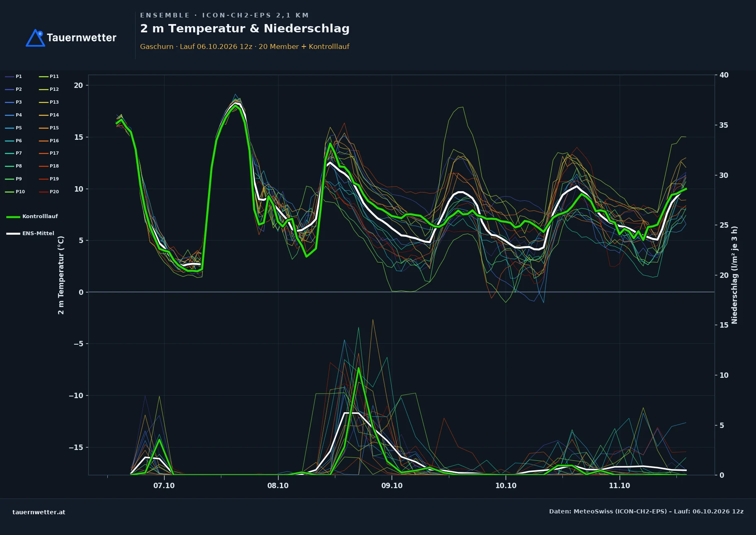Click the Gaschurn run info subtitle

tap(245, 46)
